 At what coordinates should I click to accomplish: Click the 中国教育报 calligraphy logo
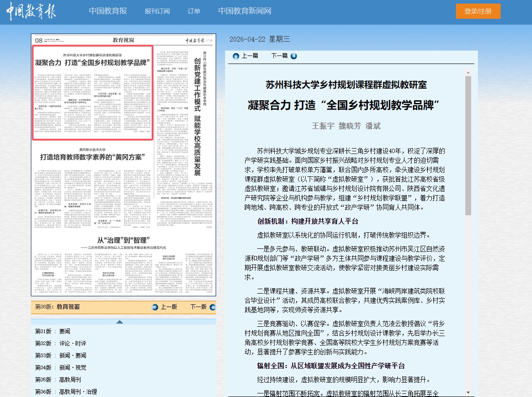31,12
